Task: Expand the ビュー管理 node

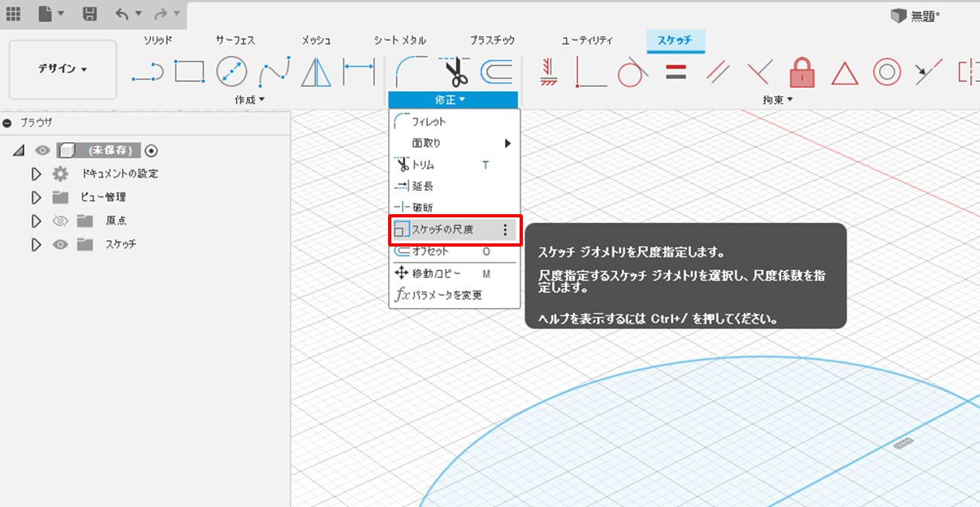Action: tap(36, 197)
